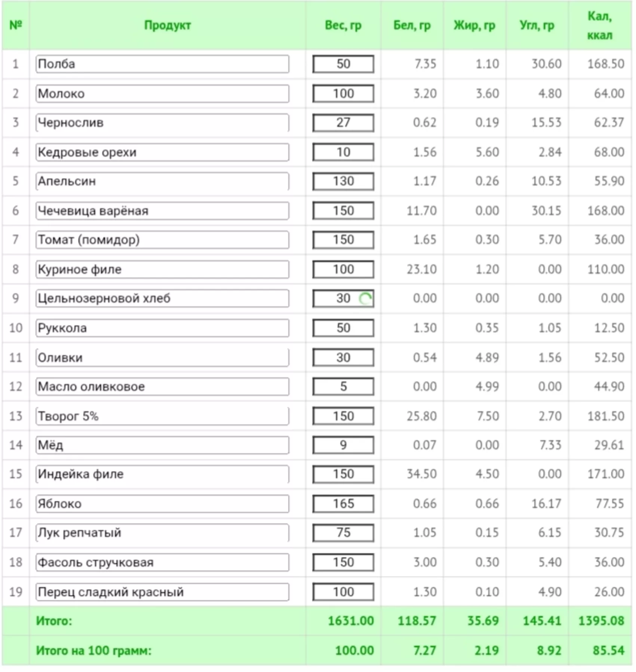636x672 pixels.
Task: Select the Чечевица варёная product field
Action: (x=162, y=211)
